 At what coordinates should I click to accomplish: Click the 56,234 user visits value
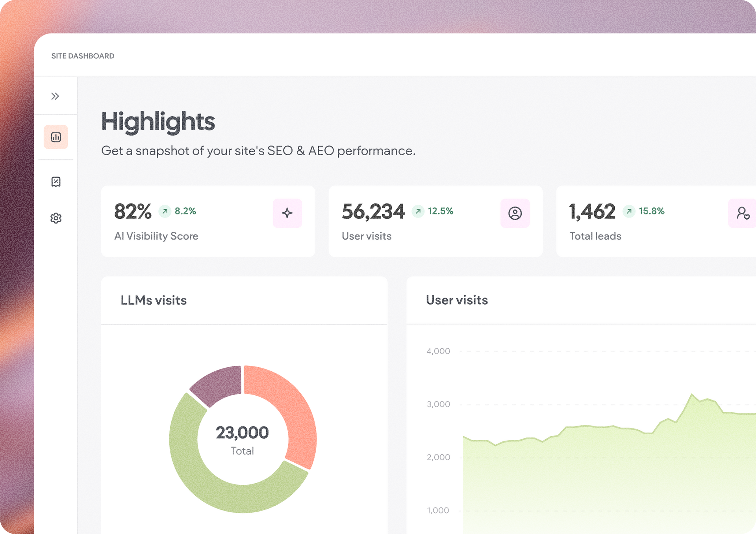click(373, 212)
